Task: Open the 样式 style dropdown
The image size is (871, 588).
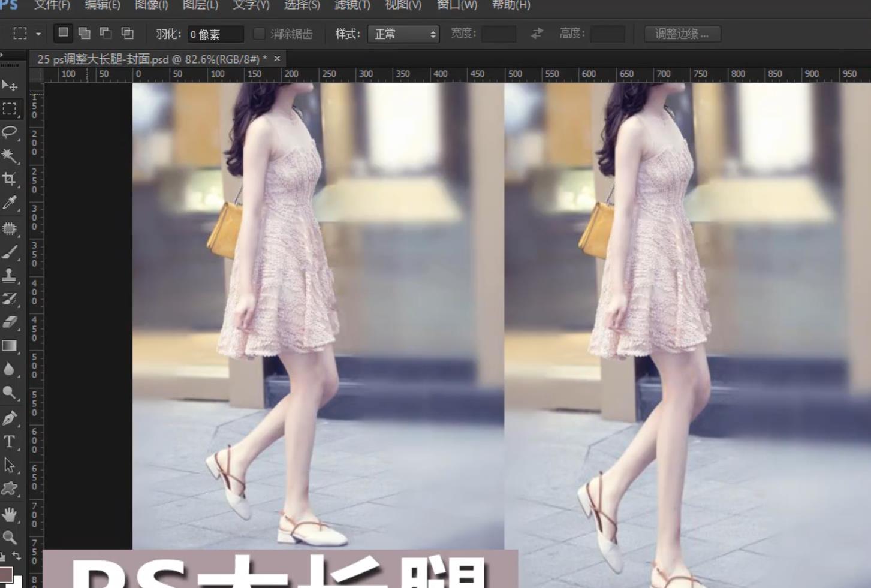Action: coord(403,34)
